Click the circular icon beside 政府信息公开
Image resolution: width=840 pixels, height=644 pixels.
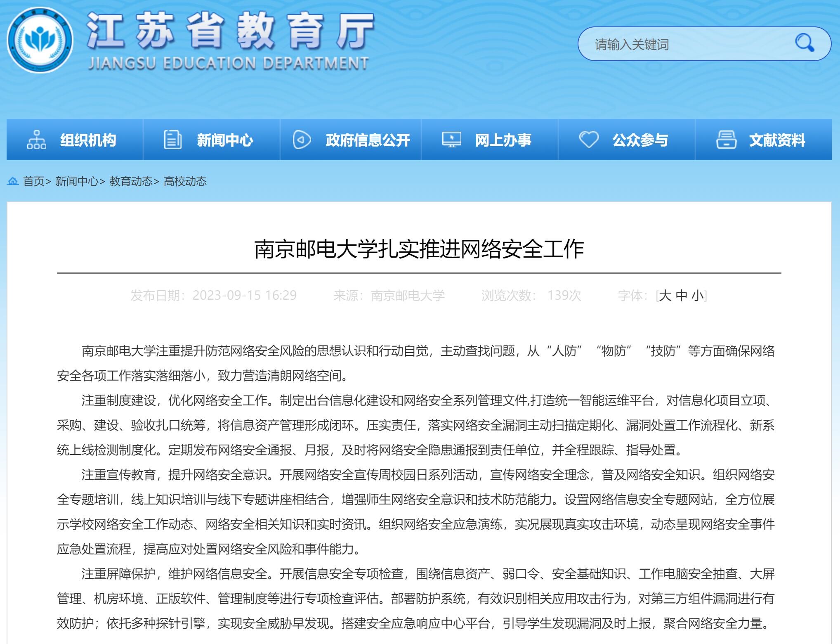tap(302, 140)
